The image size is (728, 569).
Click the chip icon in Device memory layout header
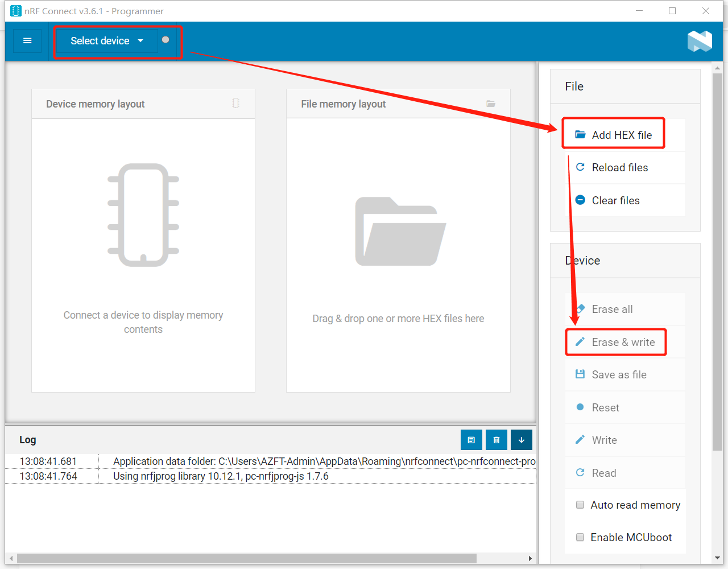point(235,103)
